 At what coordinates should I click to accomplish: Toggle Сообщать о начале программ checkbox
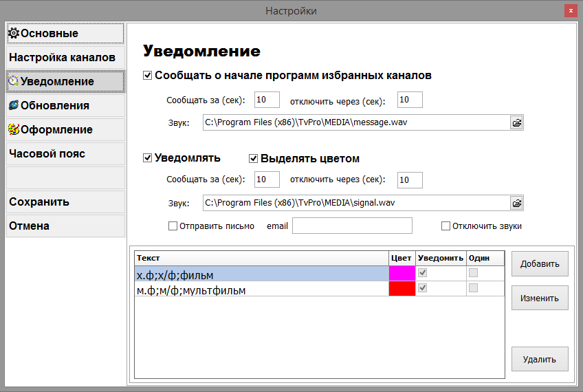tap(147, 76)
